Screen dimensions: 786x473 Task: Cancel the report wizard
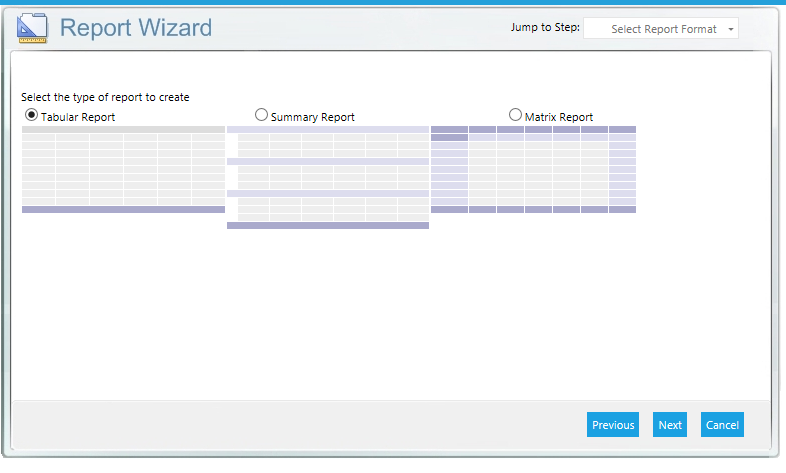[x=722, y=425]
